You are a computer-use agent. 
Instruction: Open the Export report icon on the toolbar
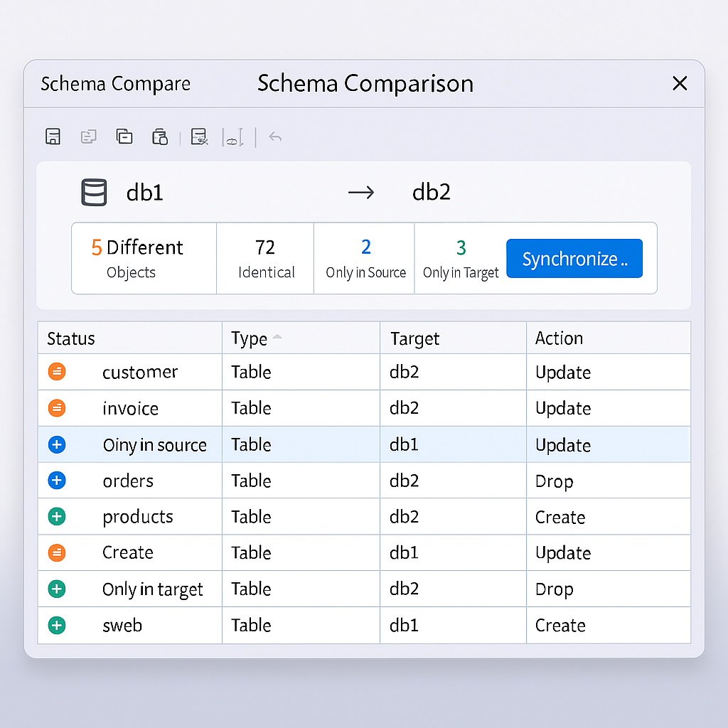(x=160, y=136)
